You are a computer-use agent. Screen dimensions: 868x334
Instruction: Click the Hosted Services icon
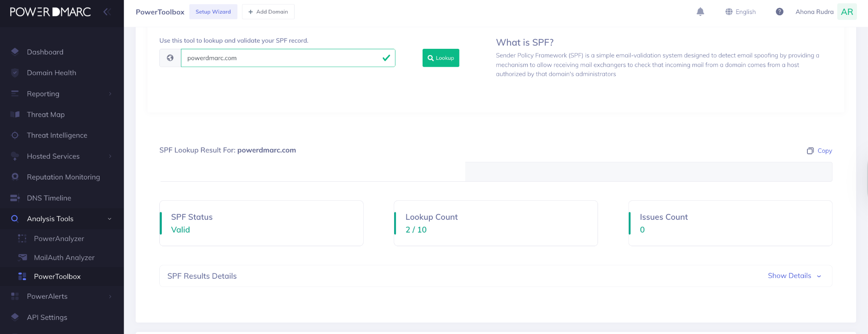click(x=15, y=156)
